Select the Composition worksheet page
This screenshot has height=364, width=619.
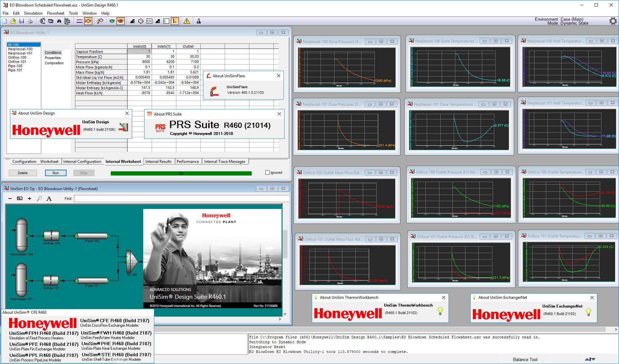click(x=54, y=63)
